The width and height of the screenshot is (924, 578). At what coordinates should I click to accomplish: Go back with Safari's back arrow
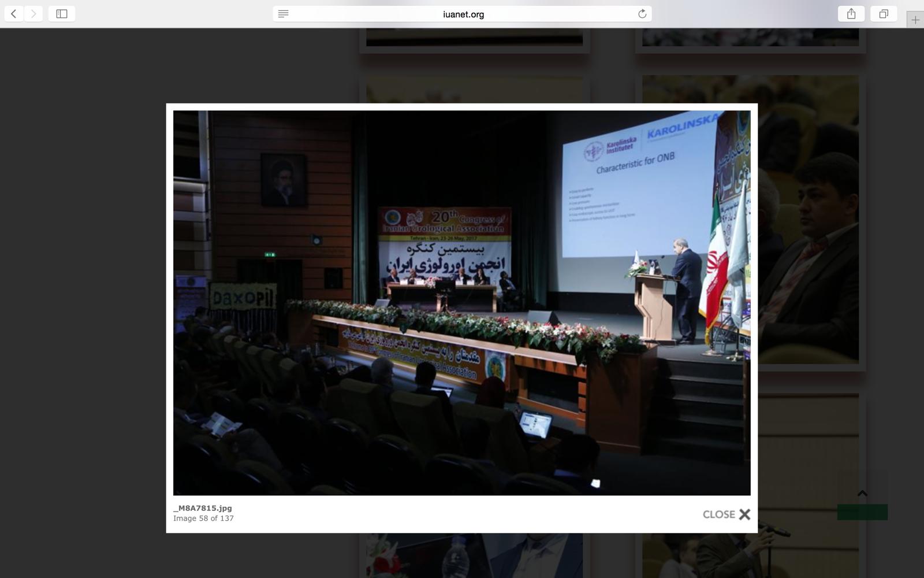13,14
